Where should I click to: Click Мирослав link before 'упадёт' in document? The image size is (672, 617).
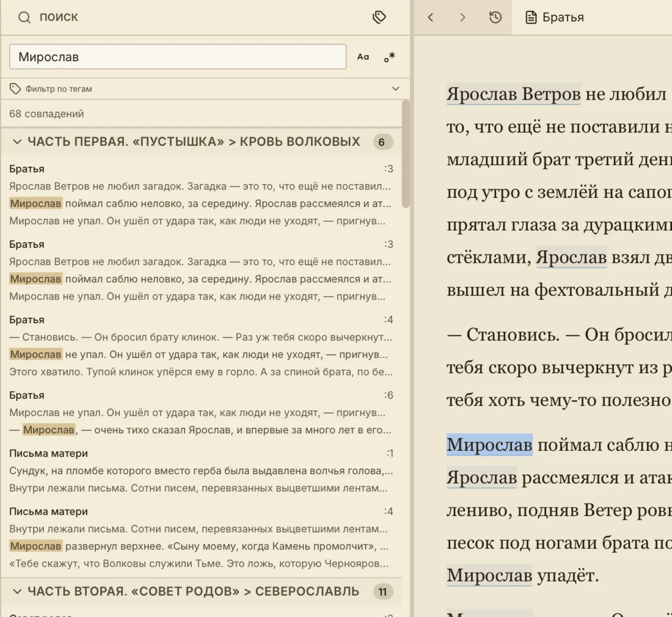(489, 575)
